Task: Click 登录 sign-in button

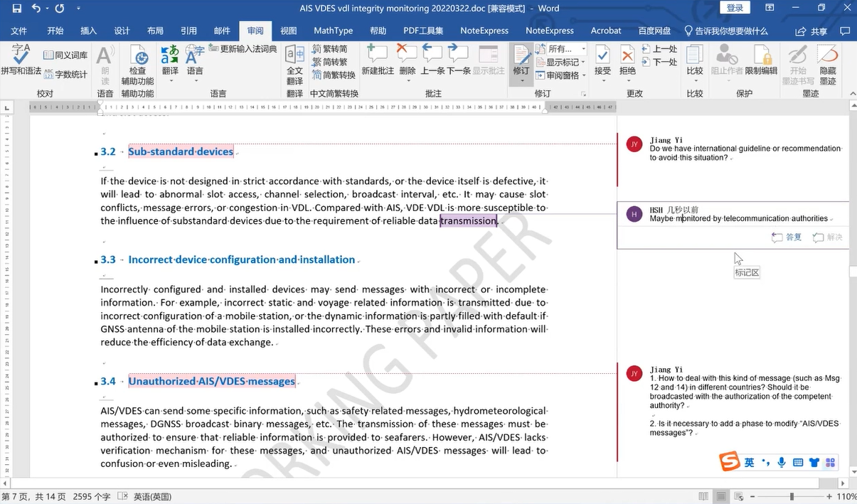Action: (735, 8)
